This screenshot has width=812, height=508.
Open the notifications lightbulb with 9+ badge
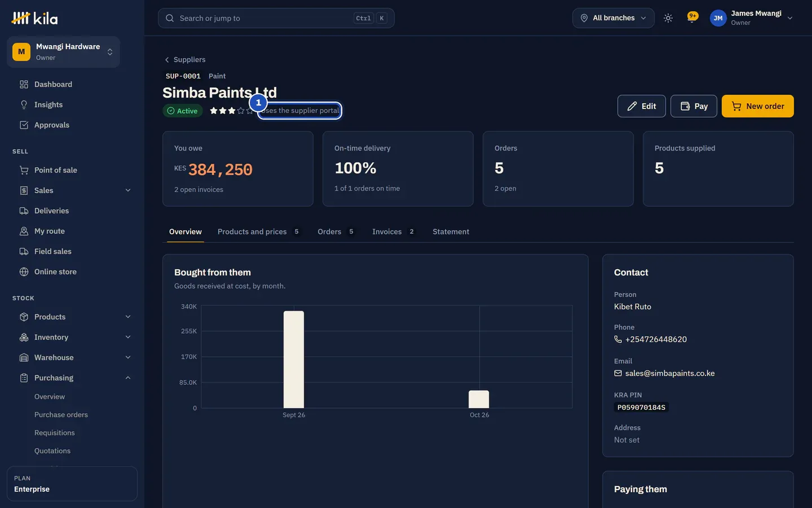coord(692,17)
